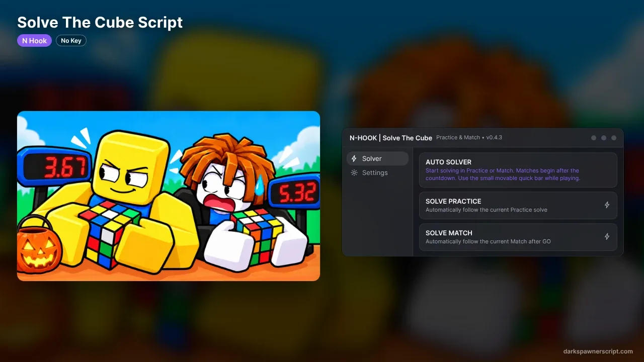Viewport: 644px width, 362px height.
Task: Activate the Solve Match lightning icon
Action: (x=607, y=236)
